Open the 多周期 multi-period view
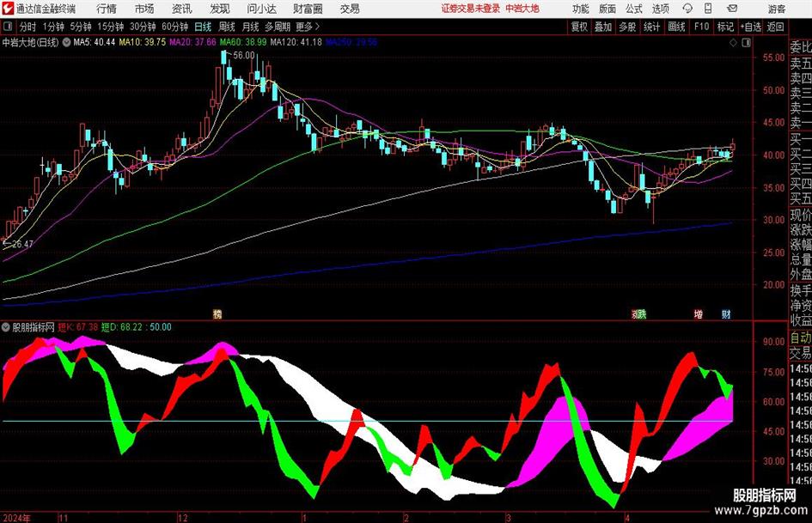This screenshot has width=812, height=523. point(278,27)
